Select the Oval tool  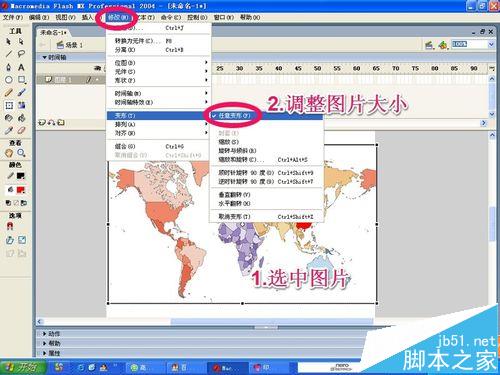click(9, 80)
